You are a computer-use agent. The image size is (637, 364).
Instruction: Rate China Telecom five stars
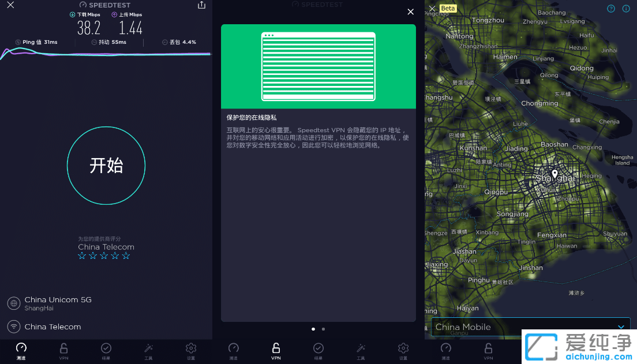[126, 256]
